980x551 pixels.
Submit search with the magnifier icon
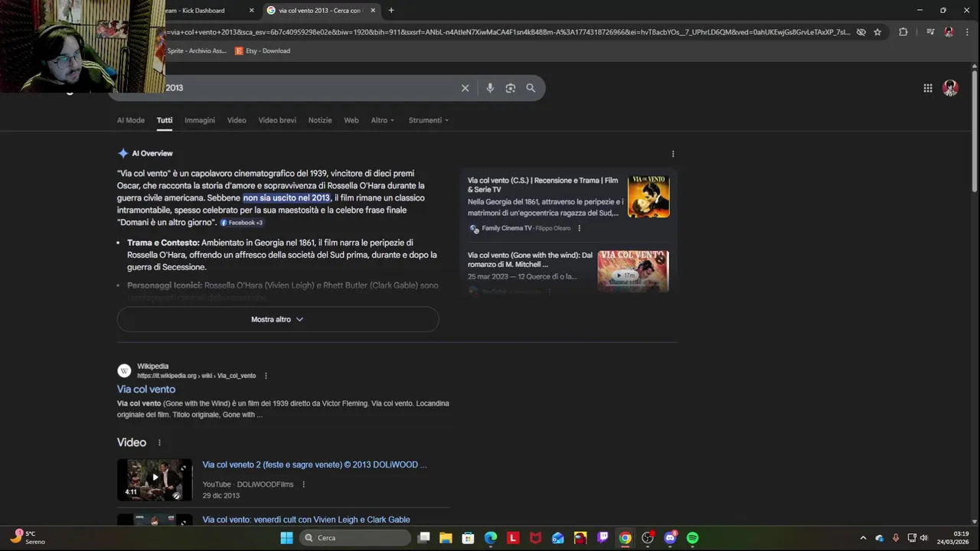coord(531,88)
